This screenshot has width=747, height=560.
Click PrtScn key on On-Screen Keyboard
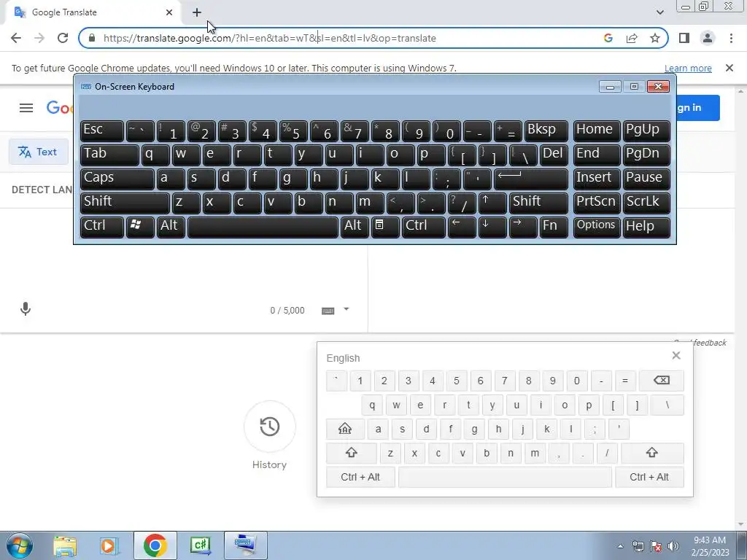click(597, 203)
